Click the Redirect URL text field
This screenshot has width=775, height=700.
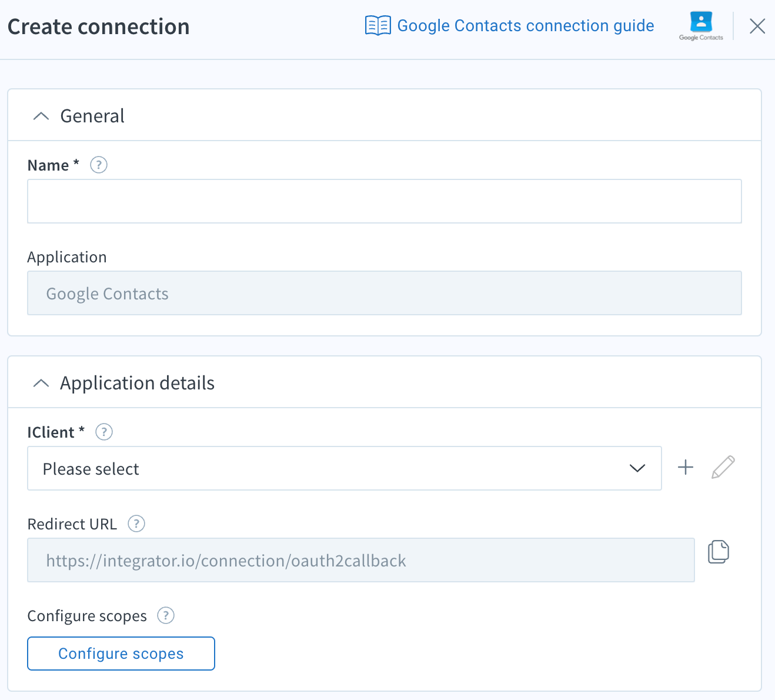[x=360, y=561]
